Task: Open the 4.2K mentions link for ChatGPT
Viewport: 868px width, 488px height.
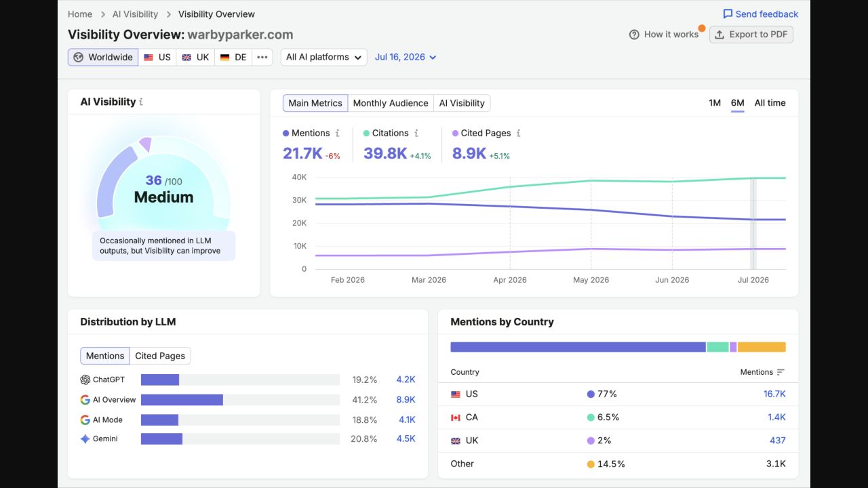Action: click(406, 380)
